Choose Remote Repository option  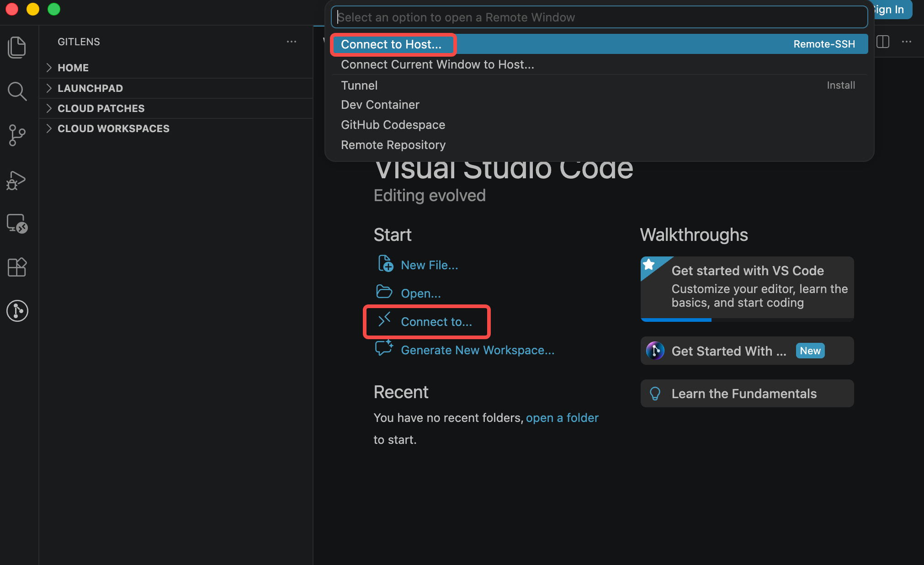pyautogui.click(x=599, y=145)
